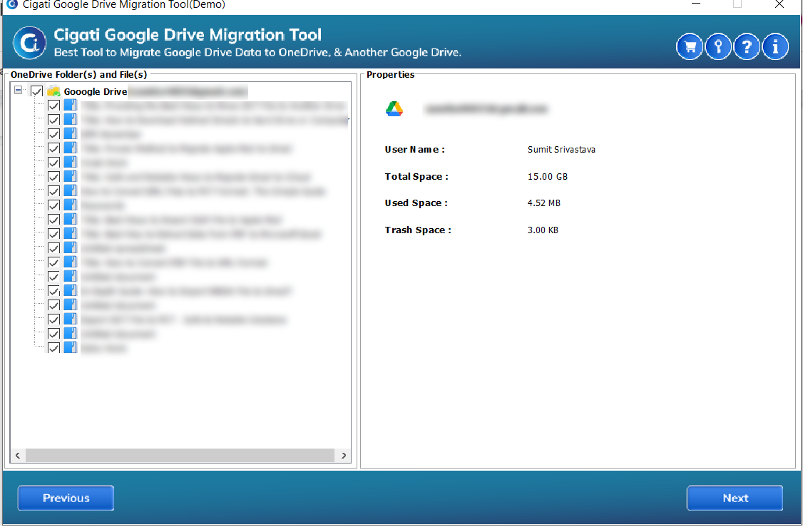Click the Total Space value '15.00 GB'
Screen dimensions: 803x532
pos(548,177)
